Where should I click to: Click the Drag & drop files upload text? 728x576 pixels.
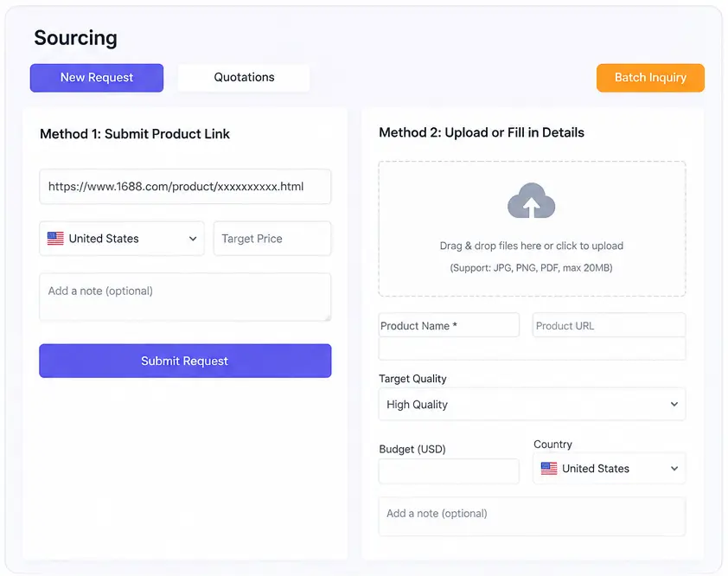pos(532,246)
